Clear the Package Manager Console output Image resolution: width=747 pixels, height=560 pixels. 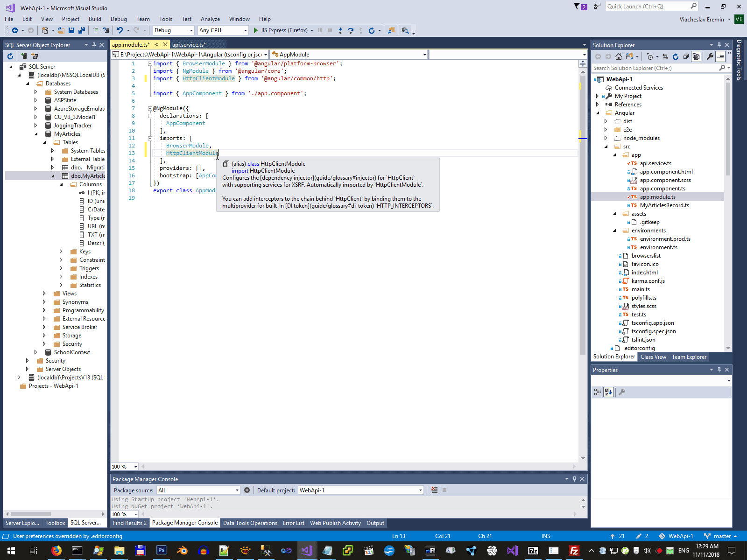[x=434, y=490]
